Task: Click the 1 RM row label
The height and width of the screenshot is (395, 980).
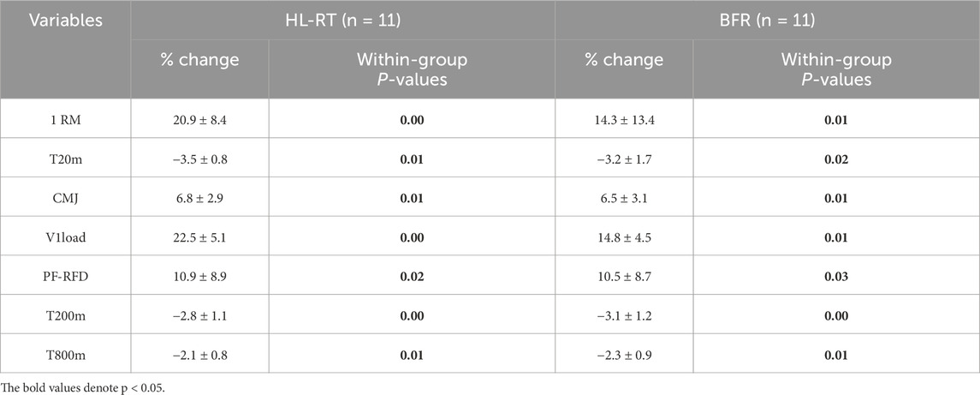Action: 65,118
